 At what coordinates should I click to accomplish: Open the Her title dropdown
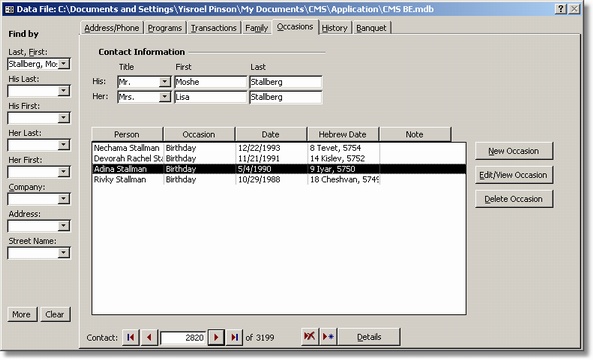point(165,97)
